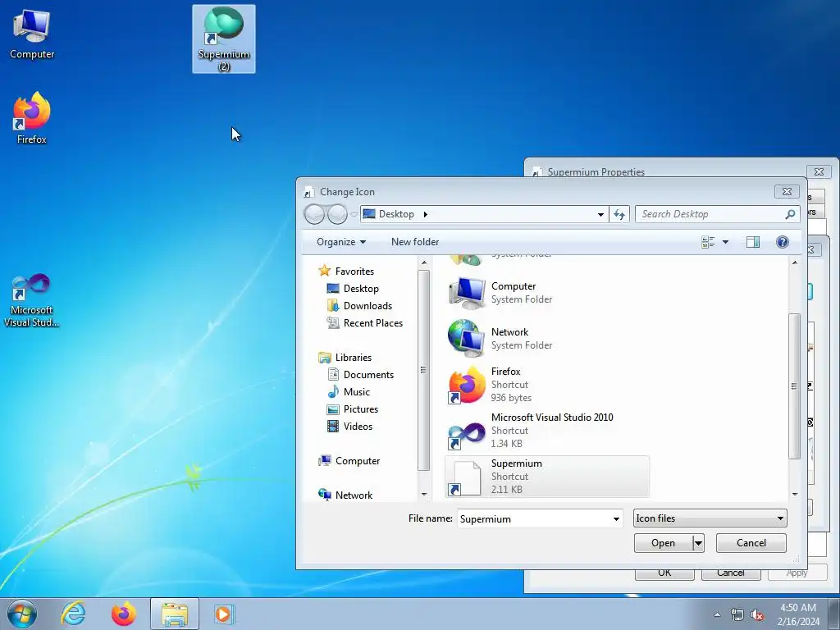Open the Pictures library

pyautogui.click(x=353, y=409)
